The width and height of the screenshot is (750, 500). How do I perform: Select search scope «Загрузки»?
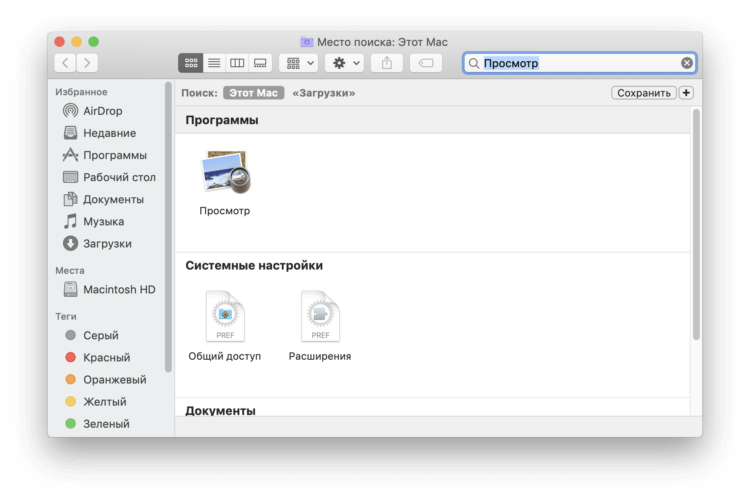(324, 93)
